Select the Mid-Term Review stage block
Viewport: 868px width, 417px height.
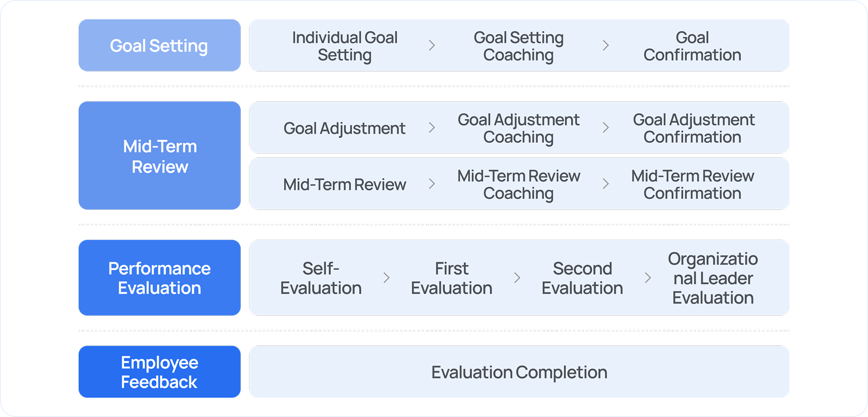[x=159, y=156]
